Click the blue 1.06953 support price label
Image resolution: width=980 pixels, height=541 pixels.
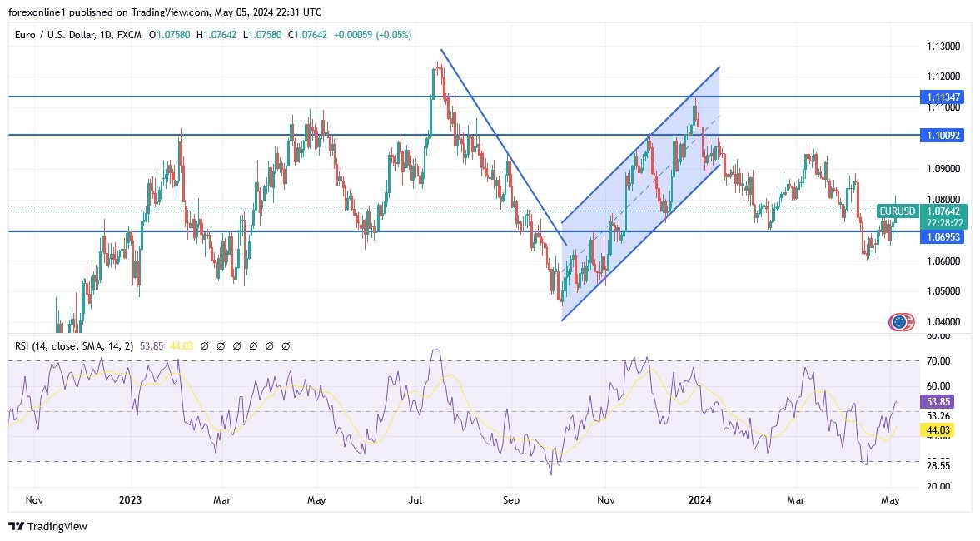tap(945, 237)
